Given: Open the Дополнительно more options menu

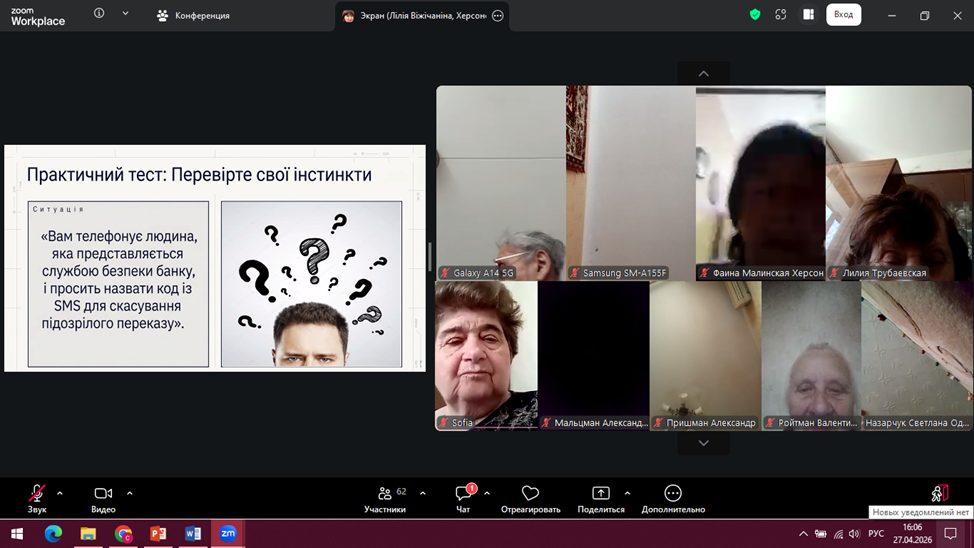Looking at the screenshot, I should [x=673, y=494].
